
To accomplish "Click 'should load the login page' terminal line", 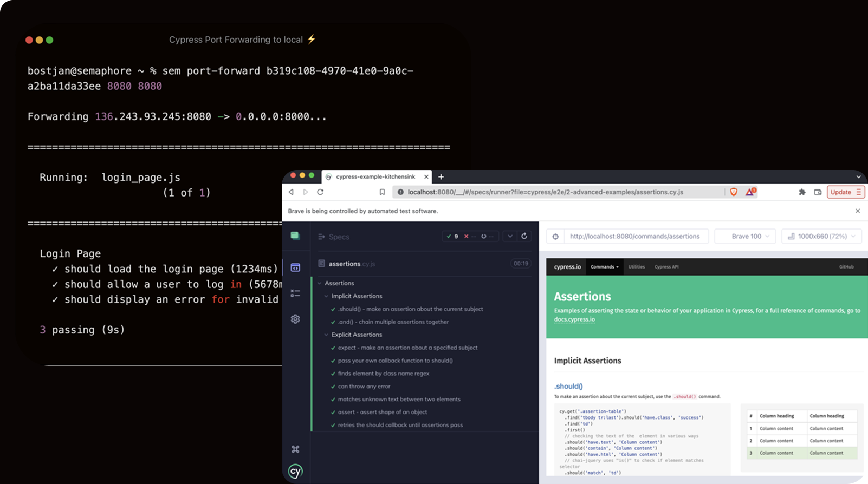I will point(165,269).
